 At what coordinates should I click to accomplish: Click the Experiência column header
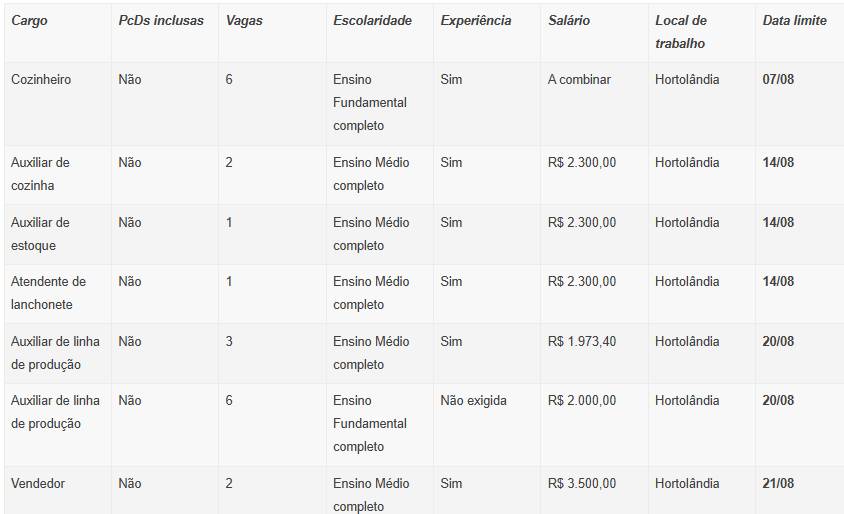pyautogui.click(x=476, y=20)
